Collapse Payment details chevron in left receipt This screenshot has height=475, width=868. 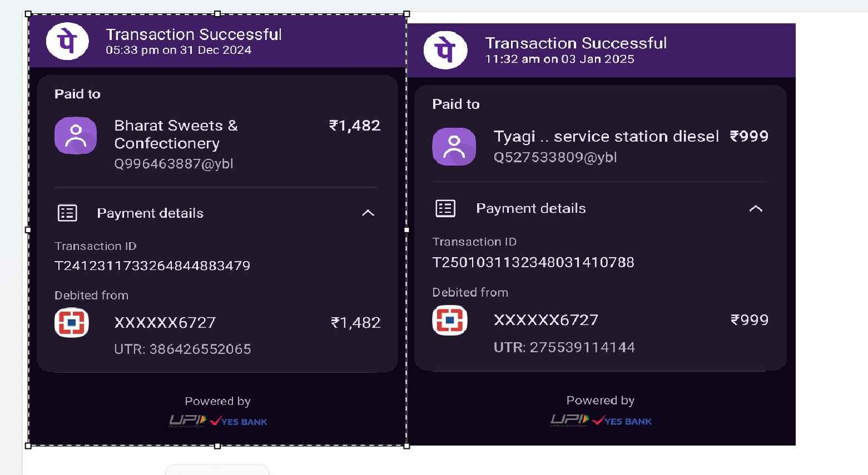[368, 213]
